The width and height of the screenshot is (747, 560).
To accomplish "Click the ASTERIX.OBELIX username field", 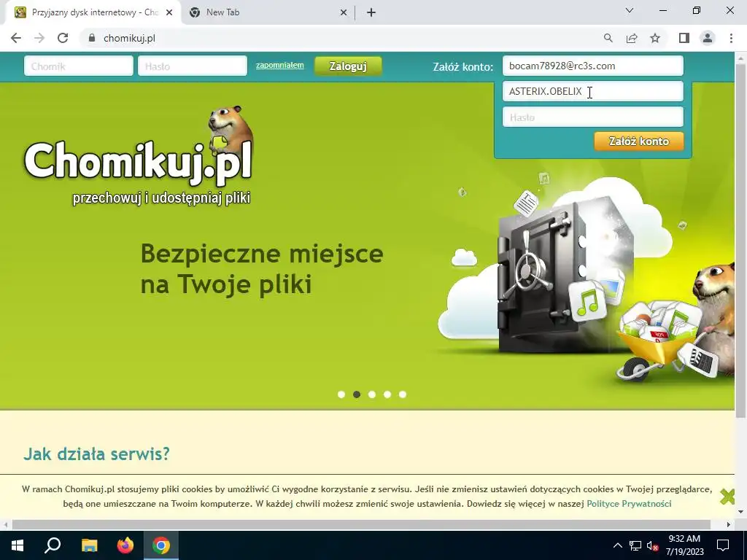I will pyautogui.click(x=592, y=91).
